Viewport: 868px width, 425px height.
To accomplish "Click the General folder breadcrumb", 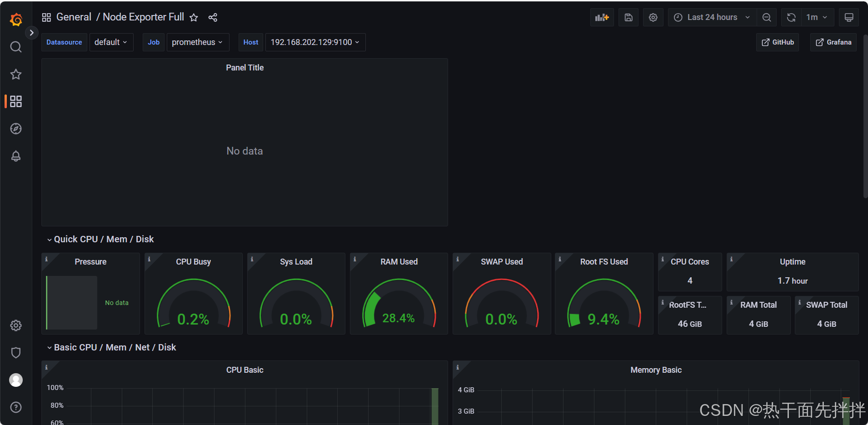I will (x=74, y=17).
